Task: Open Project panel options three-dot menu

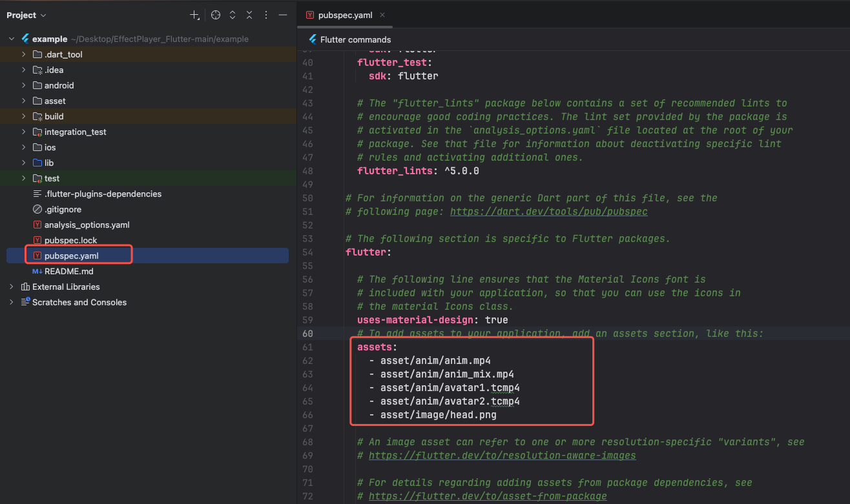Action: click(x=266, y=15)
